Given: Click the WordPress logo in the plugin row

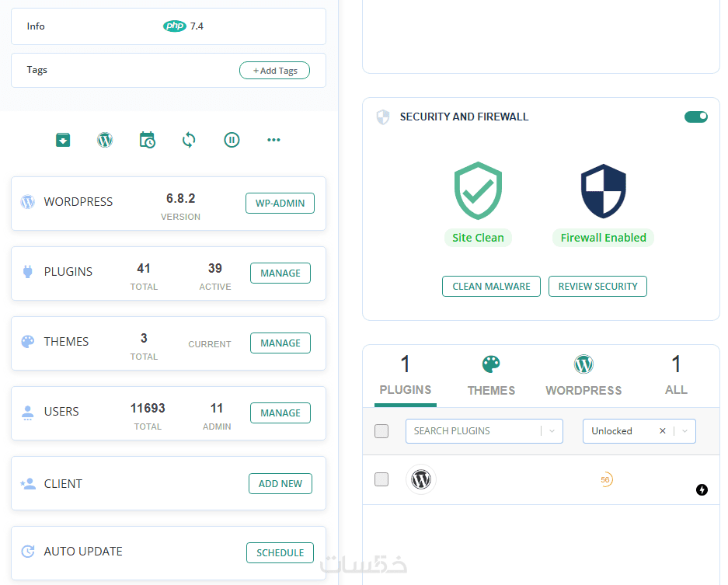Looking at the screenshot, I should [x=421, y=479].
